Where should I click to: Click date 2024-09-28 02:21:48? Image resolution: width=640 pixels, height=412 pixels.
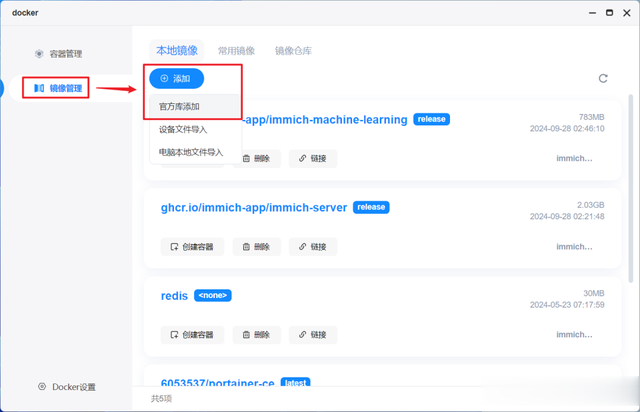pos(567,216)
